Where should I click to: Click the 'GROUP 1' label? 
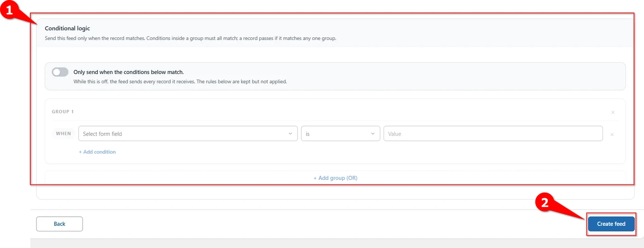point(63,112)
